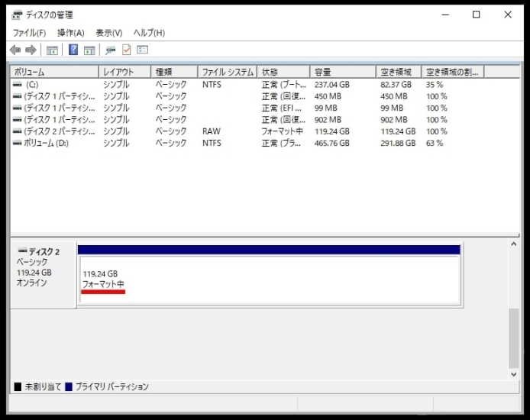Click the 63 % free ratio cell
530x420 pixels.
[435, 143]
